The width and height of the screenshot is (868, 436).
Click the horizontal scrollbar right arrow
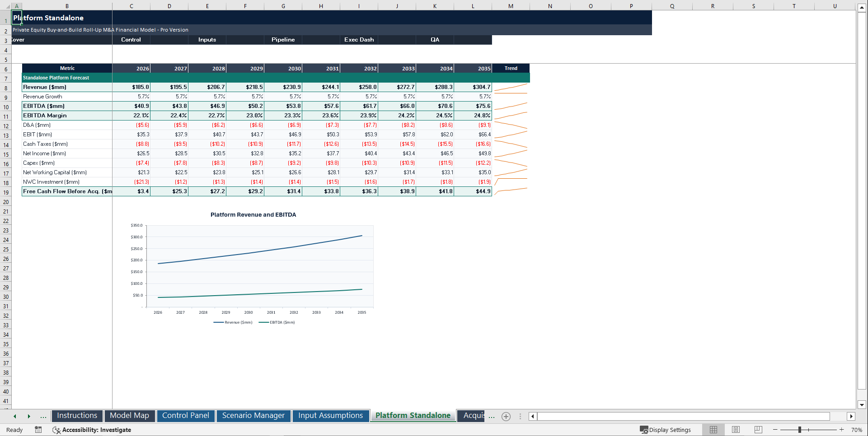851,417
